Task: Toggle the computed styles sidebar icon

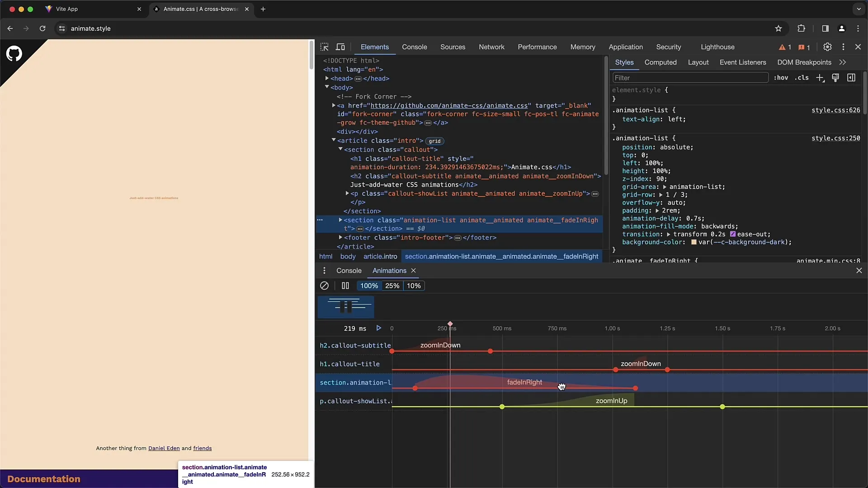Action: [x=851, y=78]
